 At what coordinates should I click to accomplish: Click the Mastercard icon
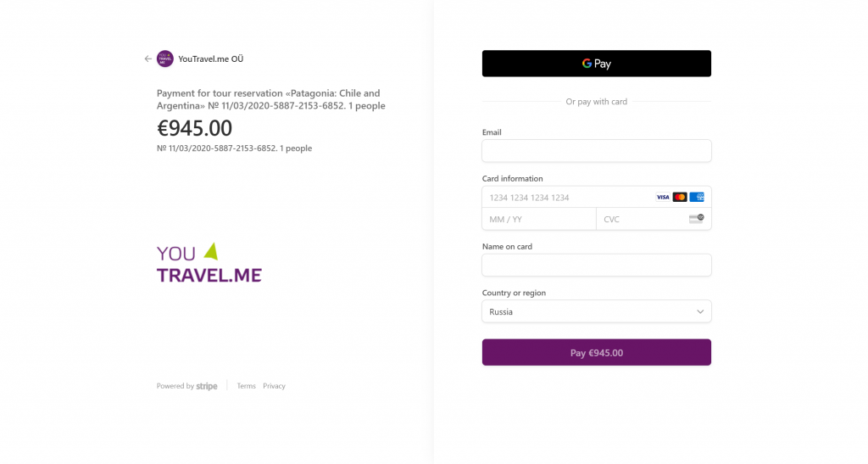click(x=680, y=197)
